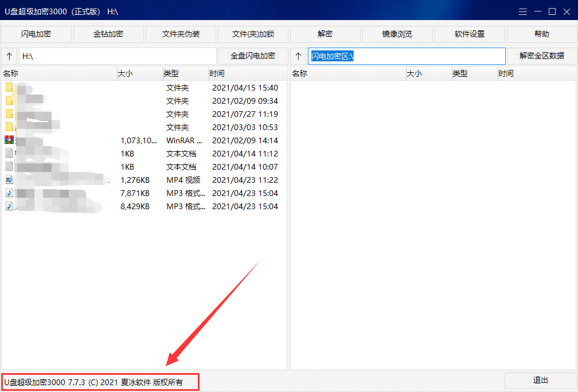Select text document icon dated 2021/04/14 10:07
The width and height of the screenshot is (578, 392).
pos(9,167)
